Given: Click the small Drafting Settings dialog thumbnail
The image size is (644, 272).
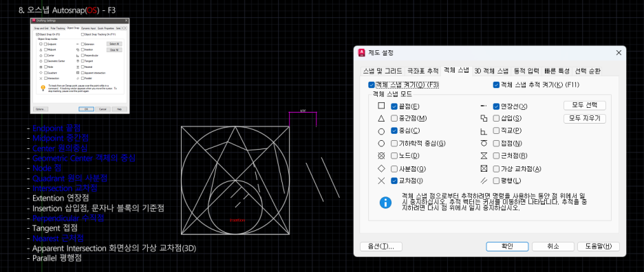Looking at the screenshot, I should pyautogui.click(x=80, y=66).
